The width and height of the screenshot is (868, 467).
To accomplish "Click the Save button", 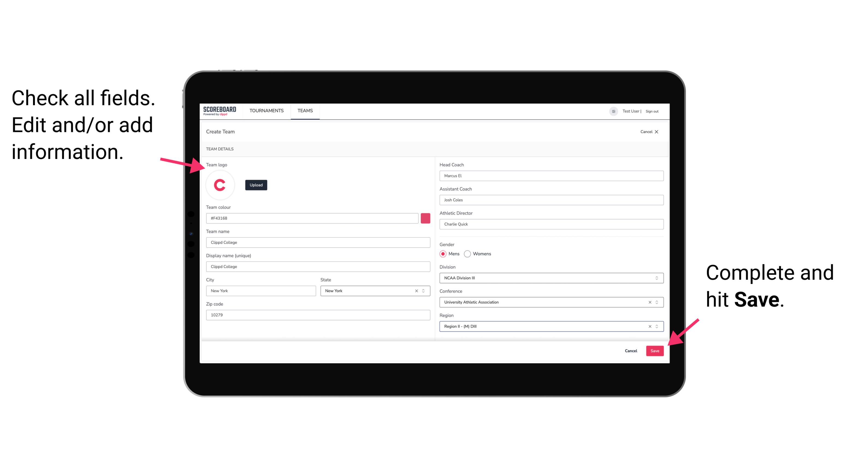I will 655,350.
